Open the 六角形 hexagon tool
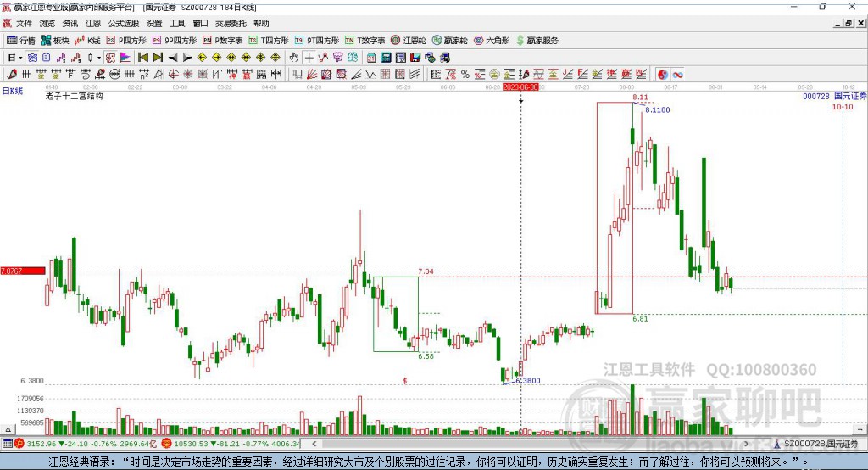Image resolution: width=868 pixels, height=470 pixels. (x=492, y=40)
